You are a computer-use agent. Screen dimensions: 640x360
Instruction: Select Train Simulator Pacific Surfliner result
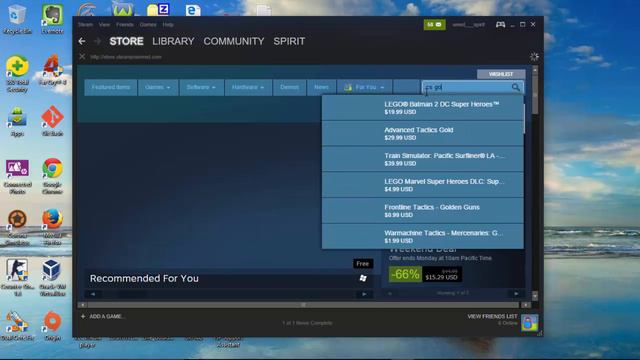coord(422,159)
